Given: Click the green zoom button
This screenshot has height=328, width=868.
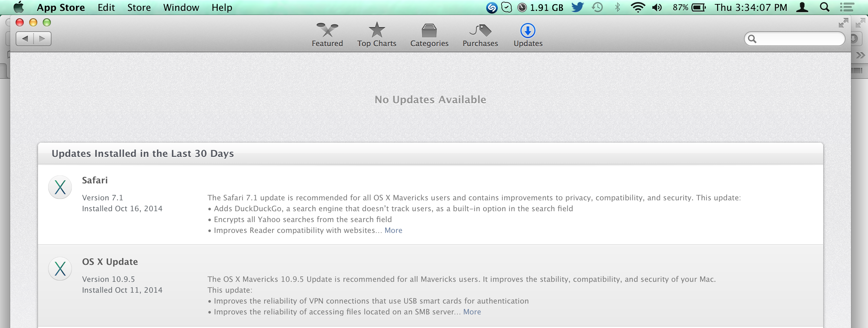Looking at the screenshot, I should pos(47,22).
